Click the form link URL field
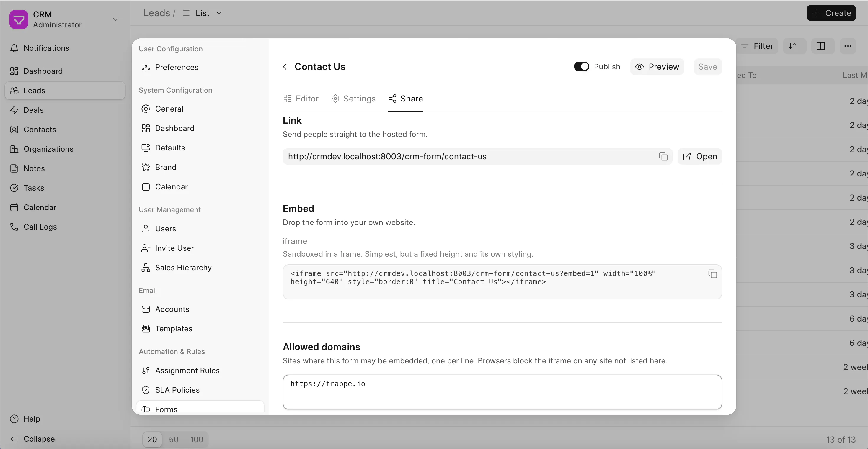This screenshot has height=449, width=868. 477,157
